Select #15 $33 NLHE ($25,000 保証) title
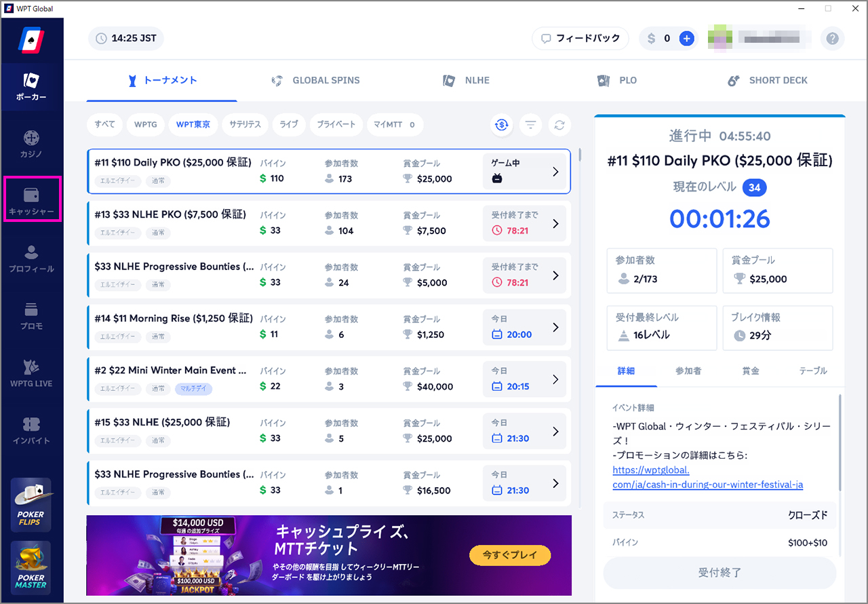The image size is (868, 604). (163, 422)
